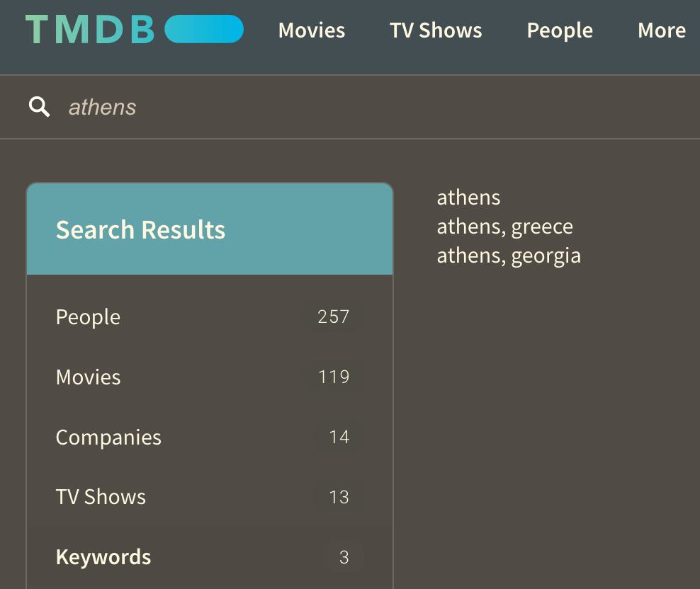
Task: Open the People menu in top navigation
Action: click(560, 30)
